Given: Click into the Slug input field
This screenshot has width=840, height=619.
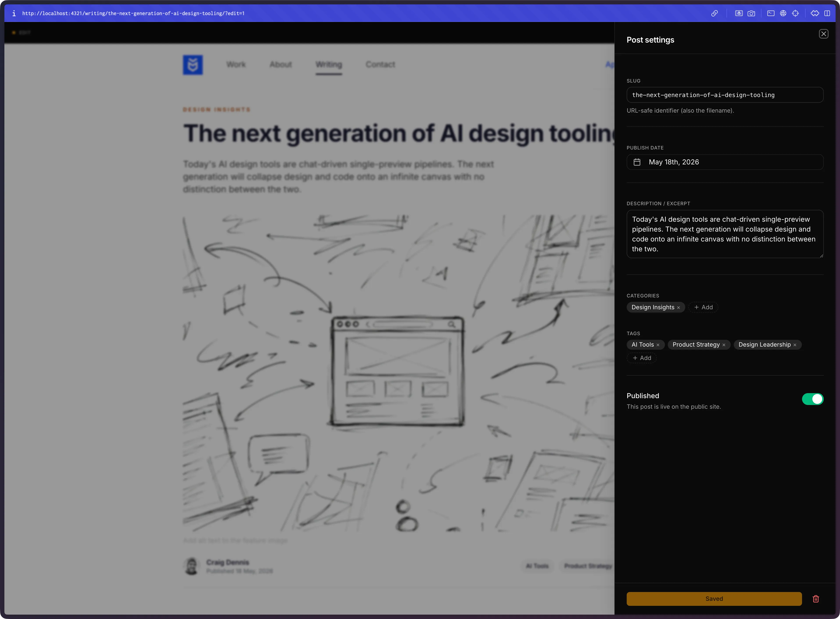Looking at the screenshot, I should tap(725, 95).
